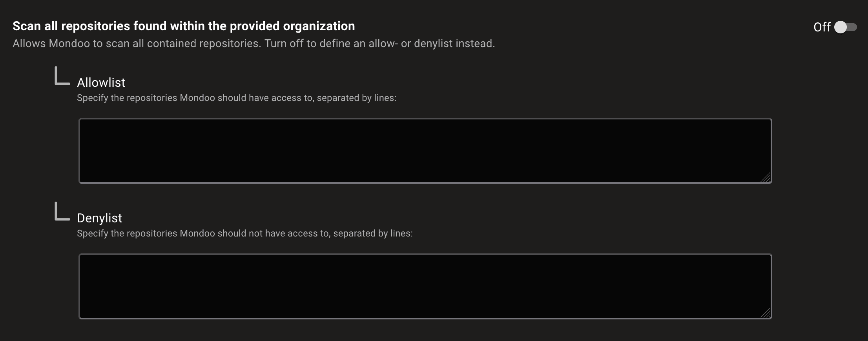Image resolution: width=868 pixels, height=341 pixels.
Task: Focus the Denylist repositories text area
Action: (x=425, y=286)
